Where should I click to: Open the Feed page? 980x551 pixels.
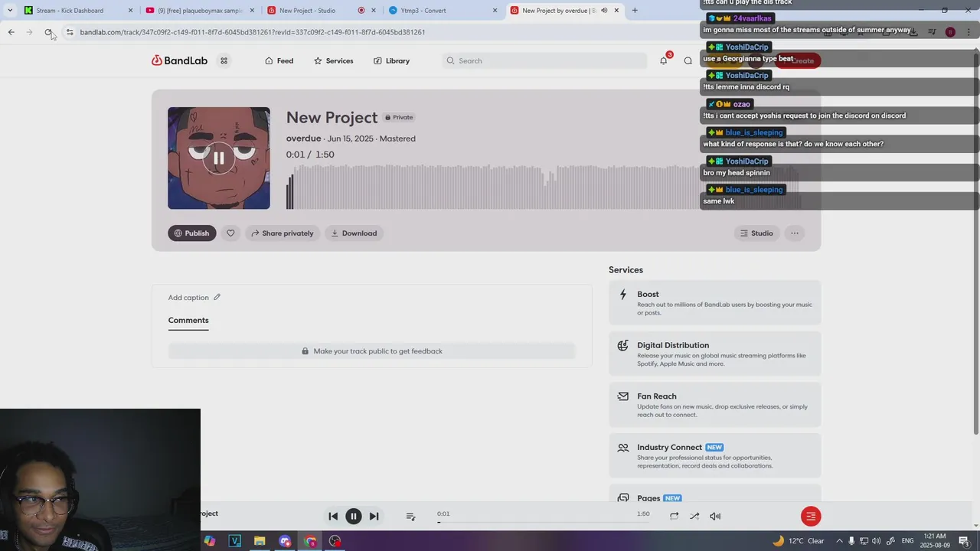coord(279,60)
